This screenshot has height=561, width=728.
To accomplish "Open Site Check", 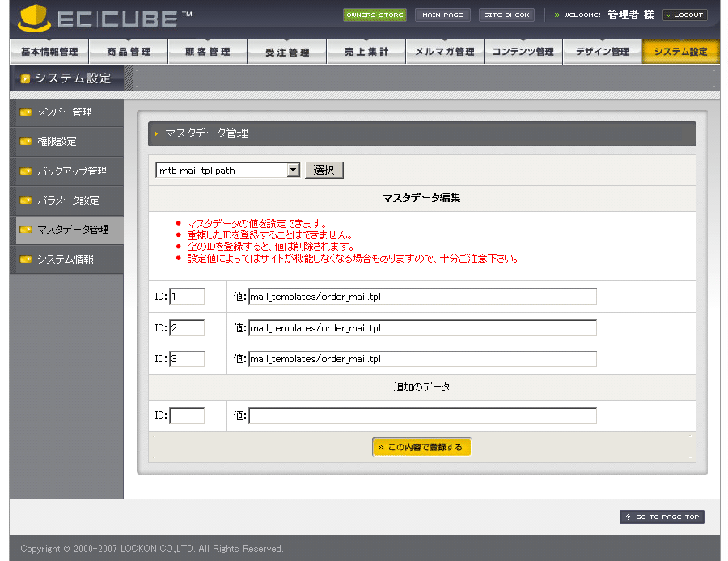I will click(x=506, y=15).
